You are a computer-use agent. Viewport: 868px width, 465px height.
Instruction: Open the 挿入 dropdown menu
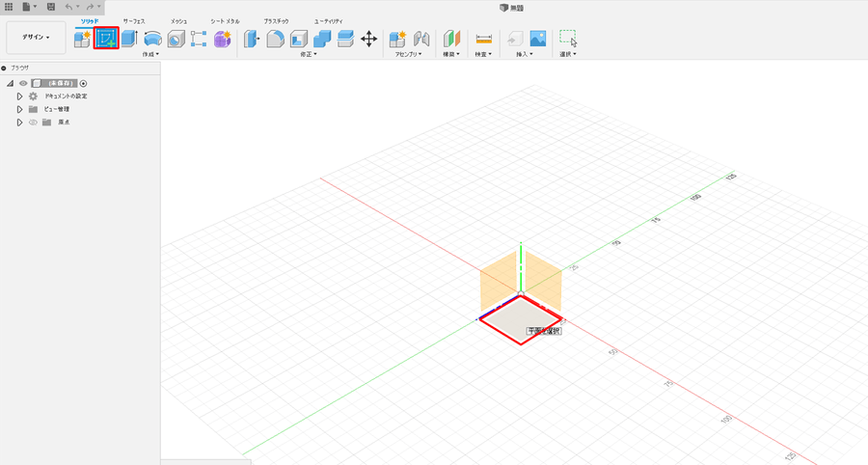[525, 54]
